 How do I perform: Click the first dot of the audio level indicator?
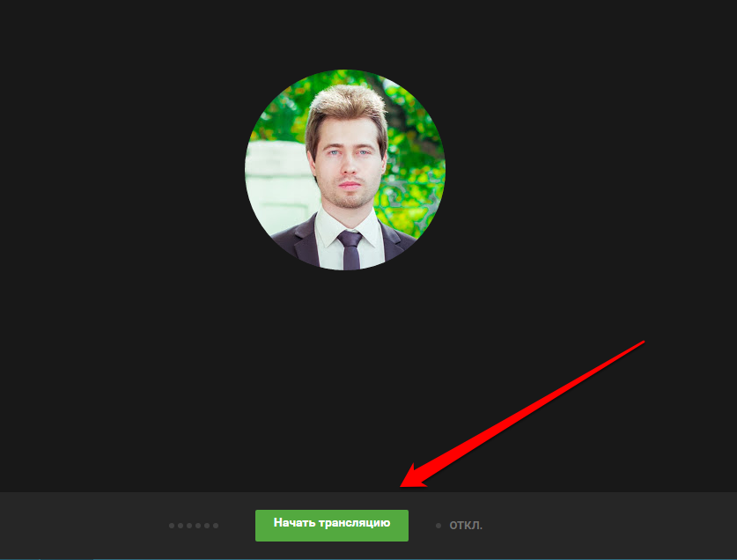172,526
